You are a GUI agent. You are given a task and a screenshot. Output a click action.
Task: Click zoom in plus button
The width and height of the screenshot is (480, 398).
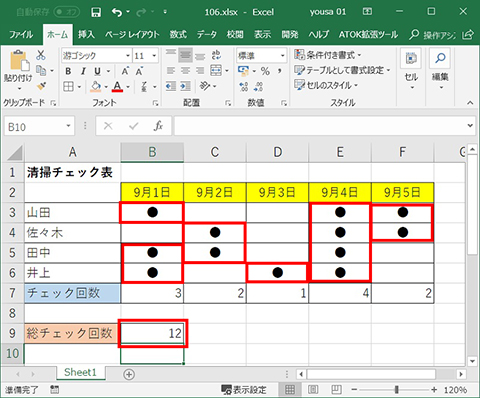[x=434, y=389]
